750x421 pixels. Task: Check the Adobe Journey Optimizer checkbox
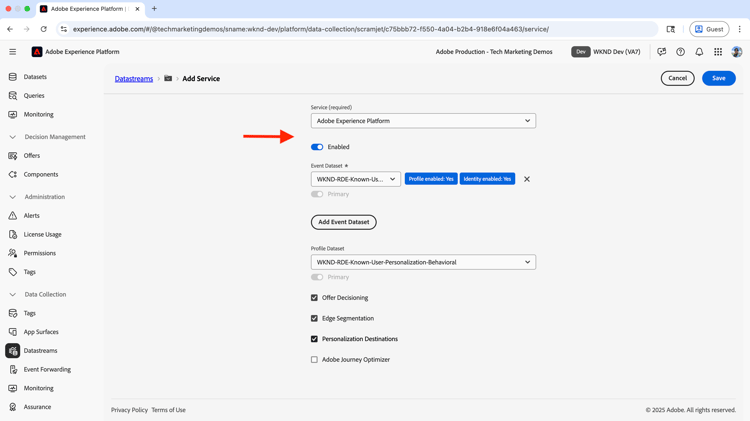click(x=314, y=359)
